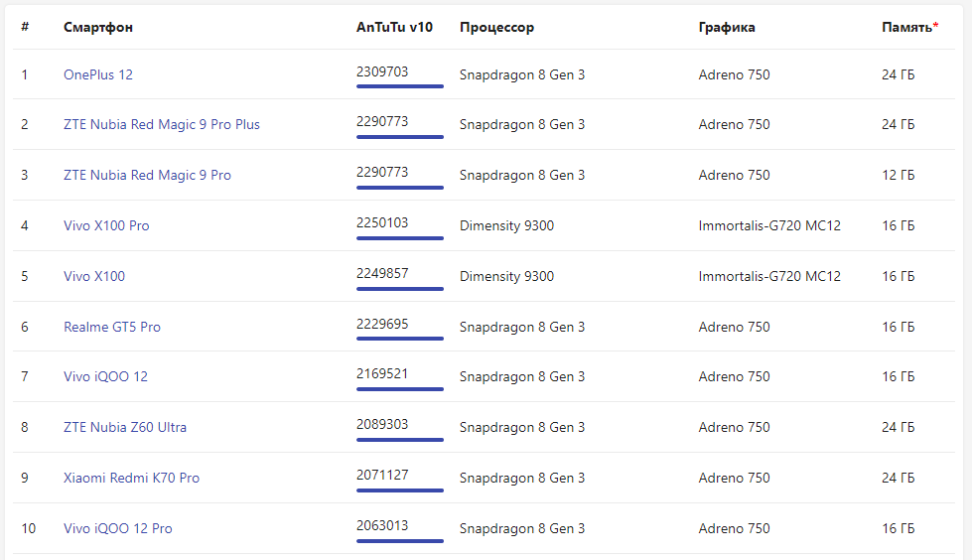Click the # column header

(x=25, y=27)
